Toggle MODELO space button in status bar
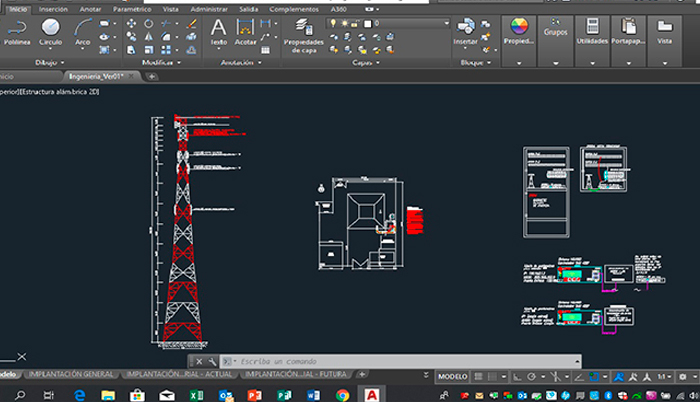 point(452,375)
